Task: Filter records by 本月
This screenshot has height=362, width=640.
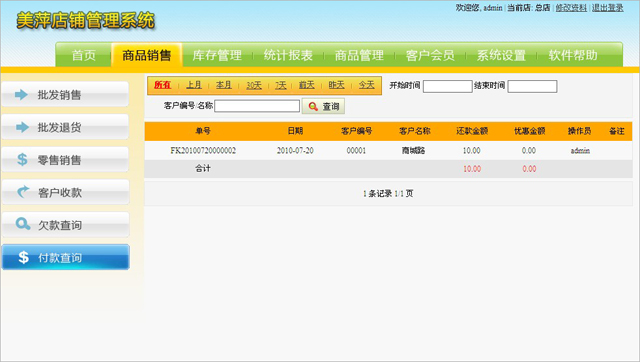Action: [x=224, y=85]
